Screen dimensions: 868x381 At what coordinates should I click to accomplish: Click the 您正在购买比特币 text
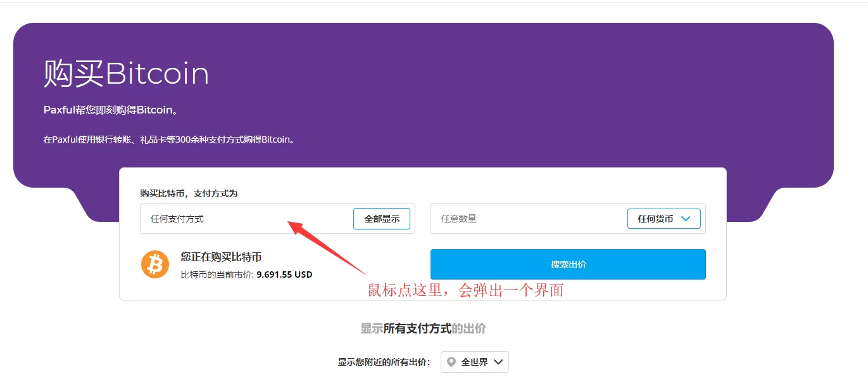pos(221,257)
